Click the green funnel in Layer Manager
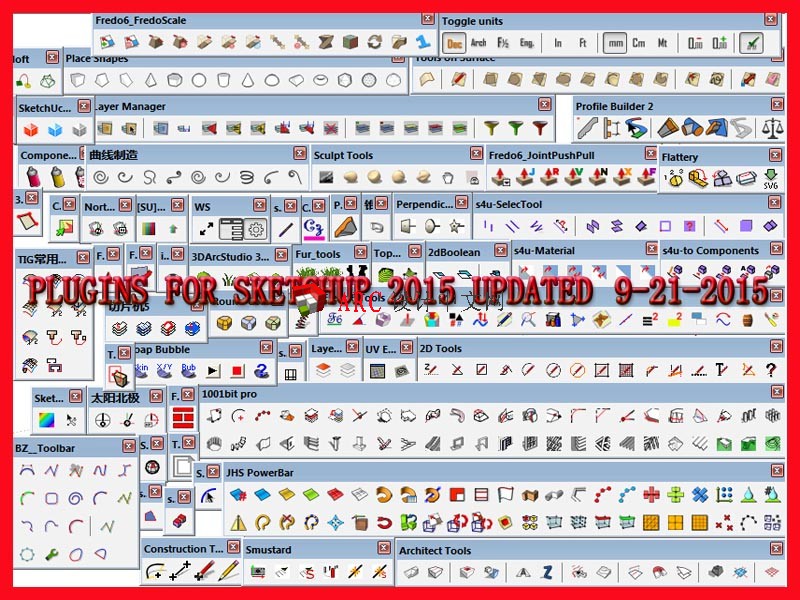Viewport: 800px width, 600px height. click(516, 128)
